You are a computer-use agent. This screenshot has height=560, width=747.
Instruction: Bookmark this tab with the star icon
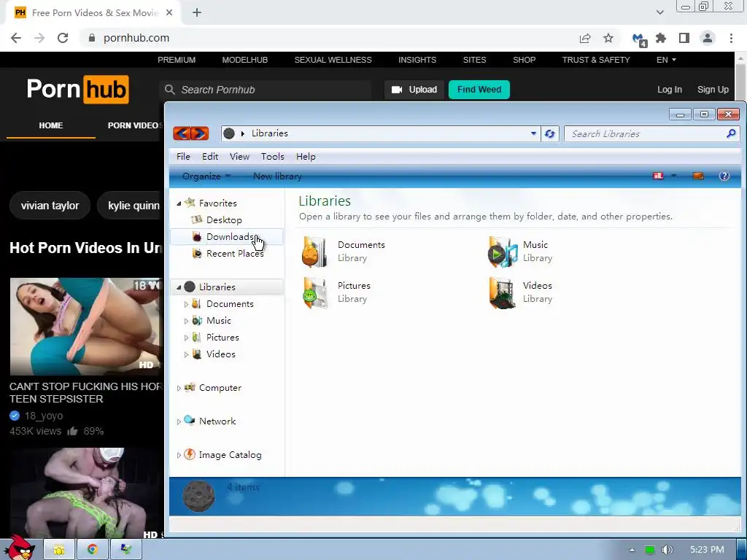tap(608, 38)
